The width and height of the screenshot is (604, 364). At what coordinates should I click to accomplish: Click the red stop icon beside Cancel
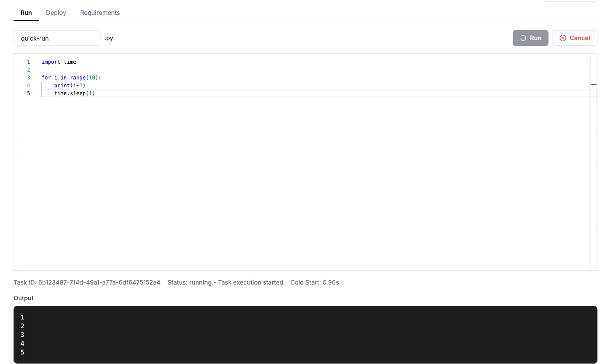pos(563,38)
